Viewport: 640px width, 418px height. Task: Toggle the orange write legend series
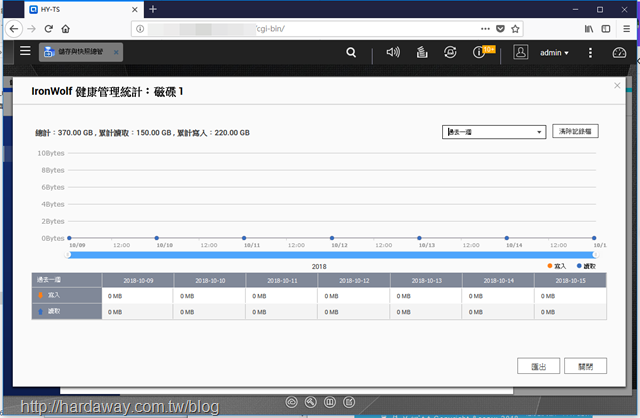click(x=557, y=266)
